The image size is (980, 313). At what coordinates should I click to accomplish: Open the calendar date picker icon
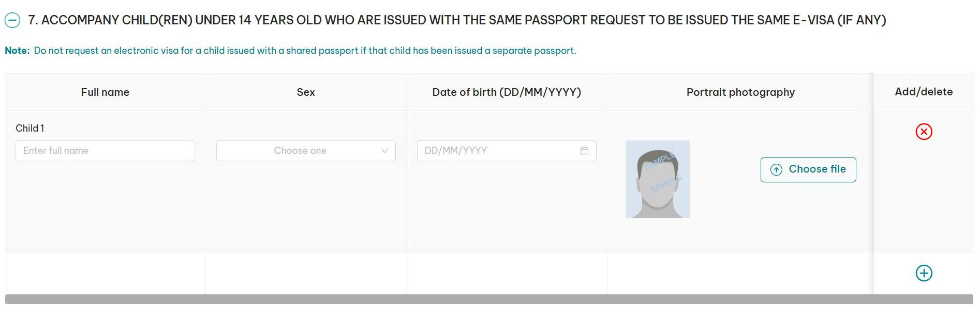pos(584,151)
